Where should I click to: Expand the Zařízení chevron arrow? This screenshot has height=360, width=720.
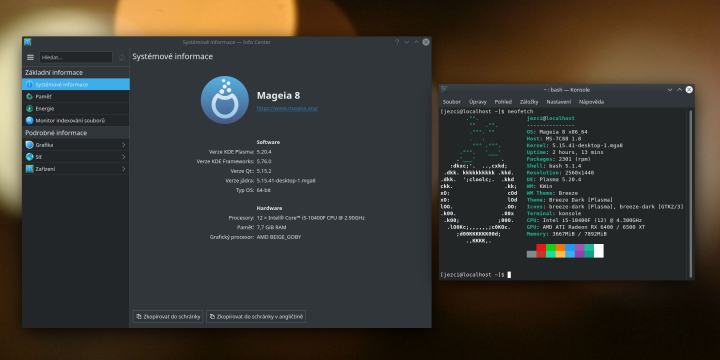click(x=124, y=169)
